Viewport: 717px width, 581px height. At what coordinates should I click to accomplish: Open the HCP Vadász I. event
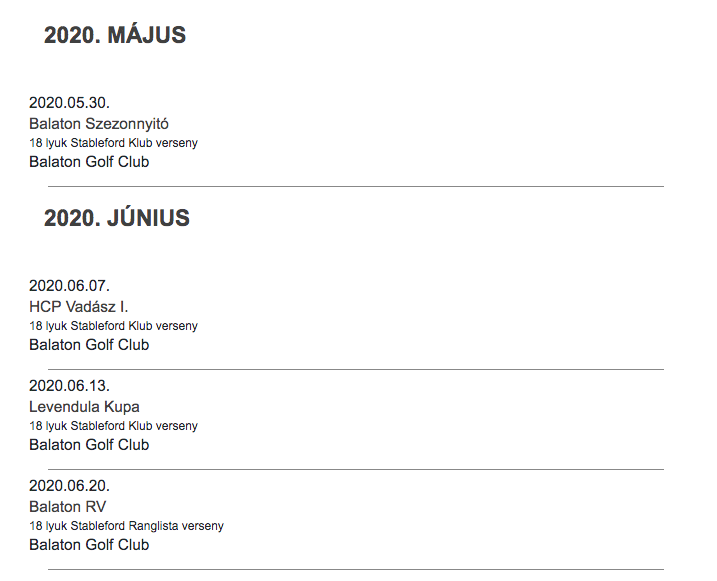[x=78, y=307]
